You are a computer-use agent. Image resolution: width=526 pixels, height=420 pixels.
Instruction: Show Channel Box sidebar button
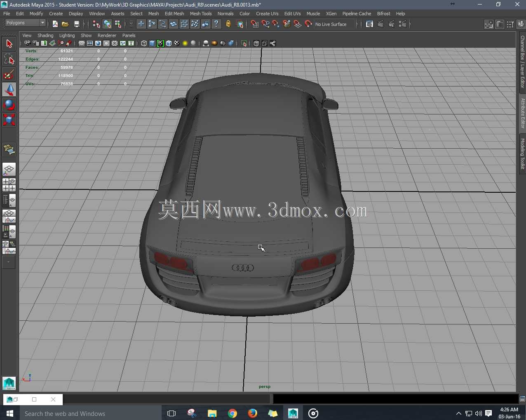[521, 24]
